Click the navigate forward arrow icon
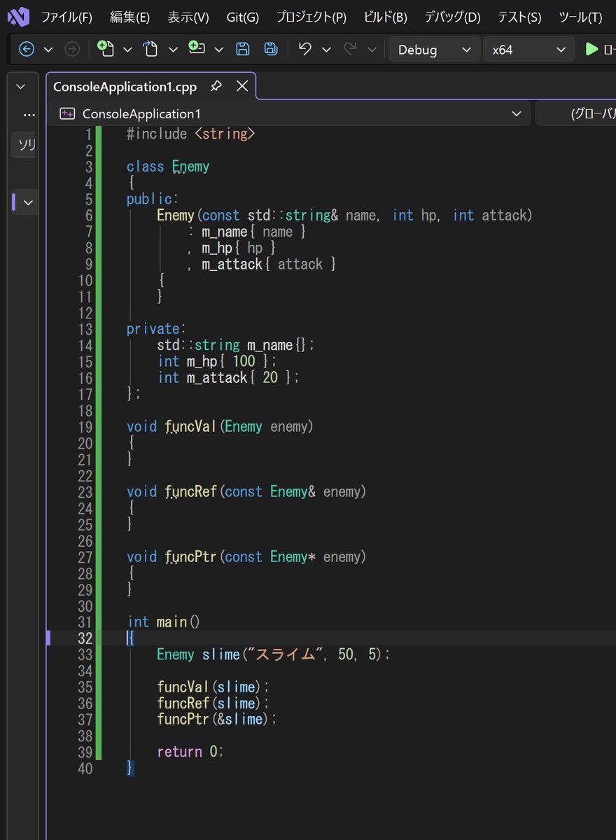 coord(72,49)
